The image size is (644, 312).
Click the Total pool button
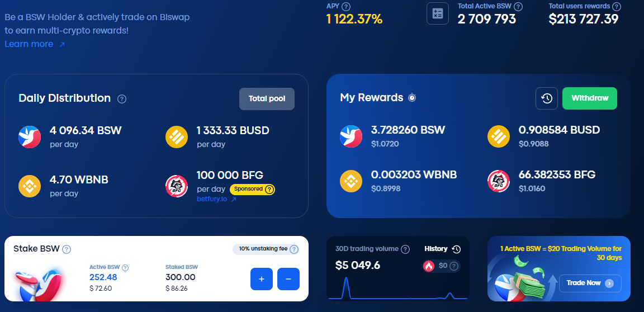[x=267, y=99]
